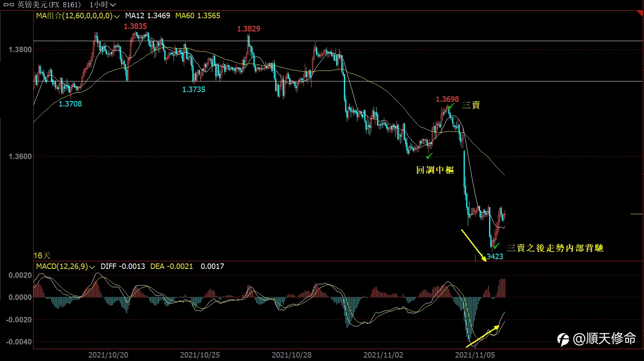Click the green checkmark above 回調中樞
644x361 pixels.
click(429, 156)
